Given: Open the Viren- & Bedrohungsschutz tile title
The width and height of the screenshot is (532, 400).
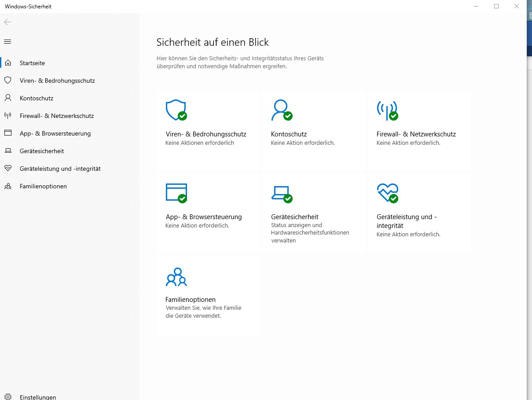Looking at the screenshot, I should click(x=206, y=134).
